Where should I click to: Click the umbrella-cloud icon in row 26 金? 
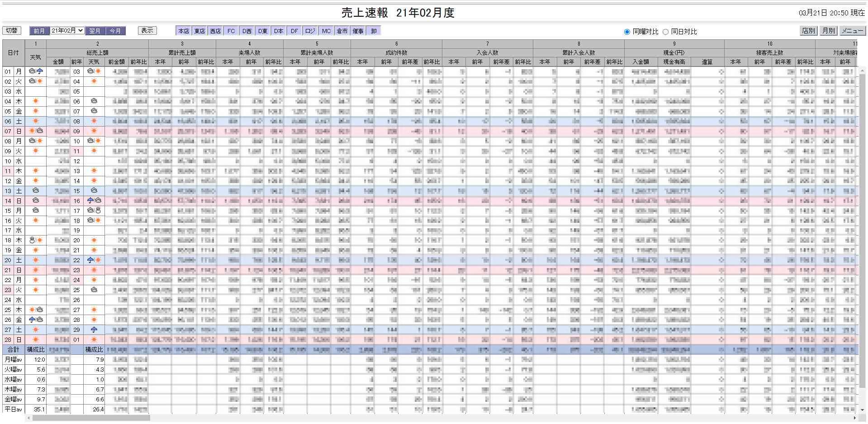coord(36,320)
